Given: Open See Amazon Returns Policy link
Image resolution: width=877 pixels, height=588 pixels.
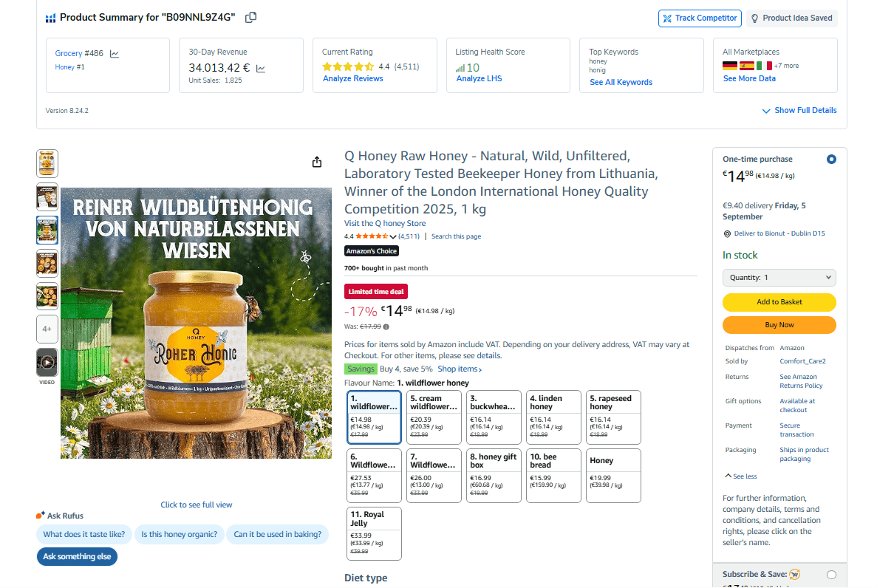Looking at the screenshot, I should pyautogui.click(x=801, y=382).
